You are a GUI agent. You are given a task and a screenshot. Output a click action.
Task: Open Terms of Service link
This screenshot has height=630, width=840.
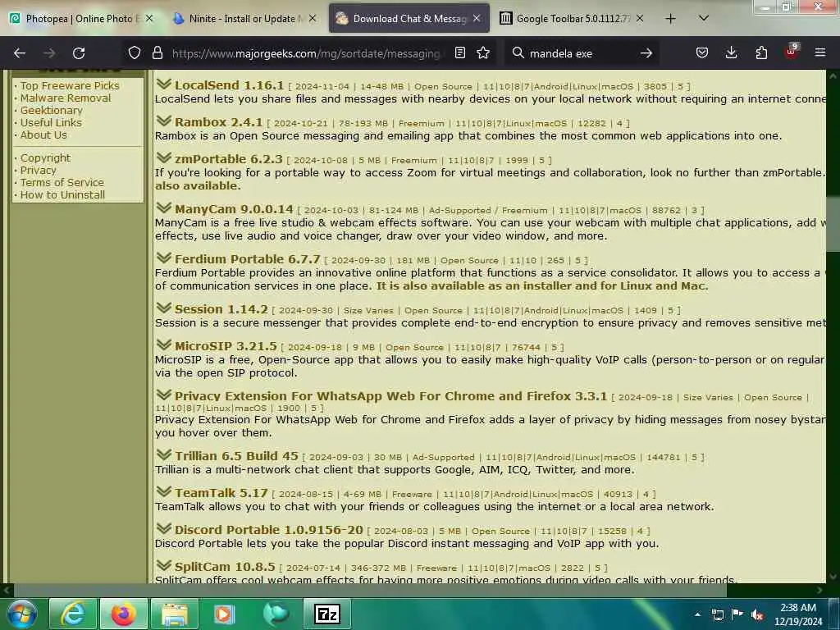[62, 183]
